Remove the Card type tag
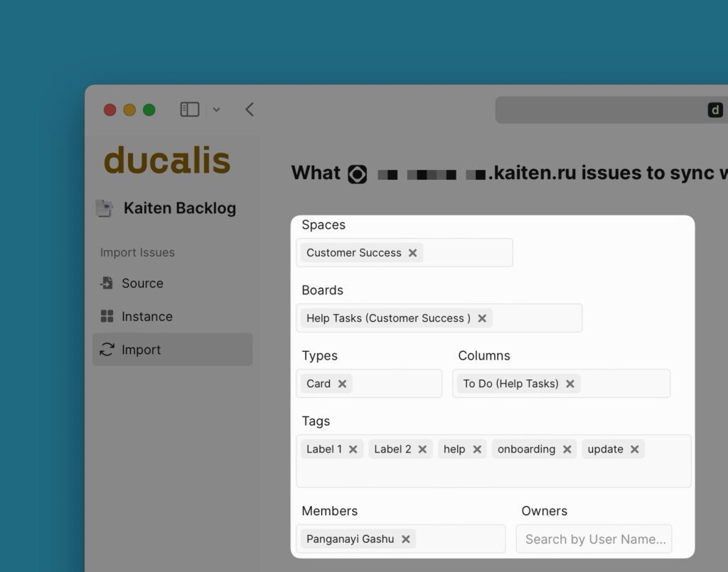728x572 pixels. [342, 384]
